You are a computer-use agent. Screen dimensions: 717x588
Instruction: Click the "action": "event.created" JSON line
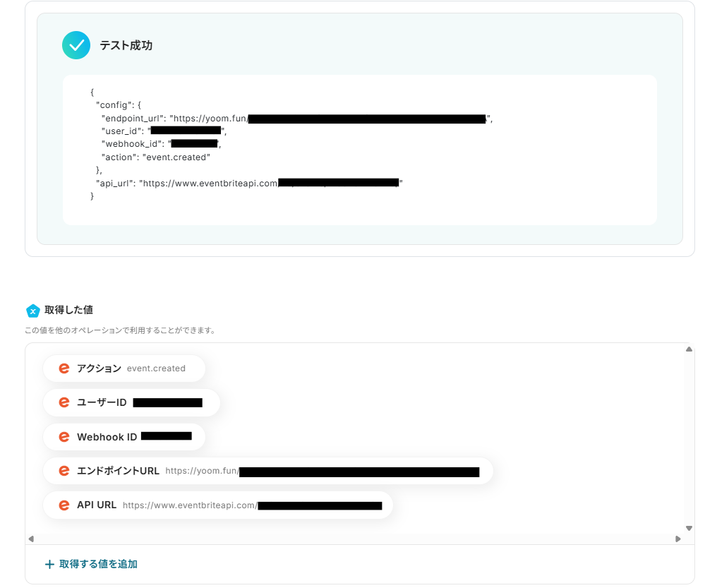[155, 157]
